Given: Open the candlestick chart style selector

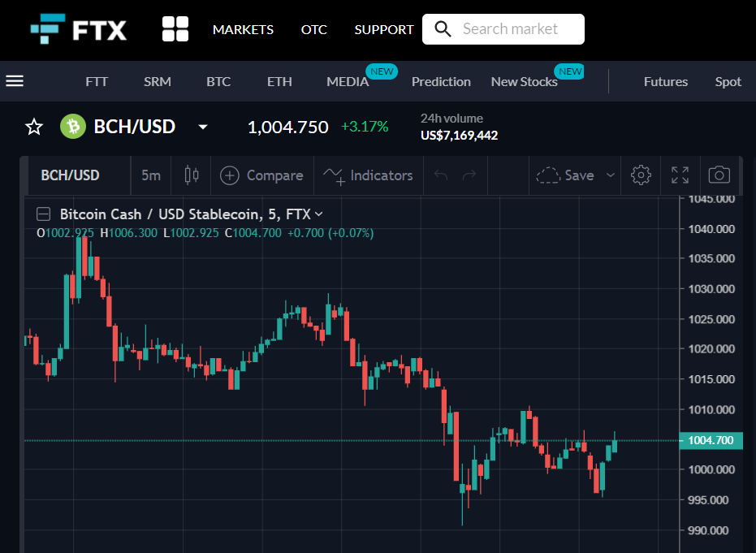Looking at the screenshot, I should coord(192,175).
